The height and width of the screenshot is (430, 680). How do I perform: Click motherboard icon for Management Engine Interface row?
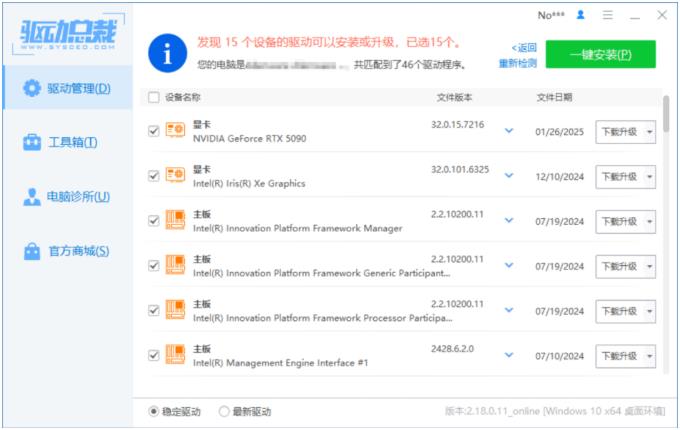tap(175, 355)
